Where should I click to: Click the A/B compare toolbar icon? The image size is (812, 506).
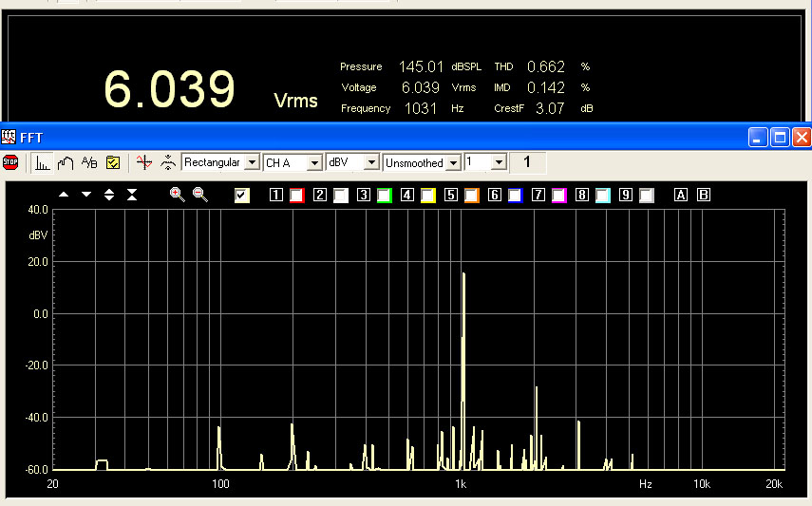[89, 162]
